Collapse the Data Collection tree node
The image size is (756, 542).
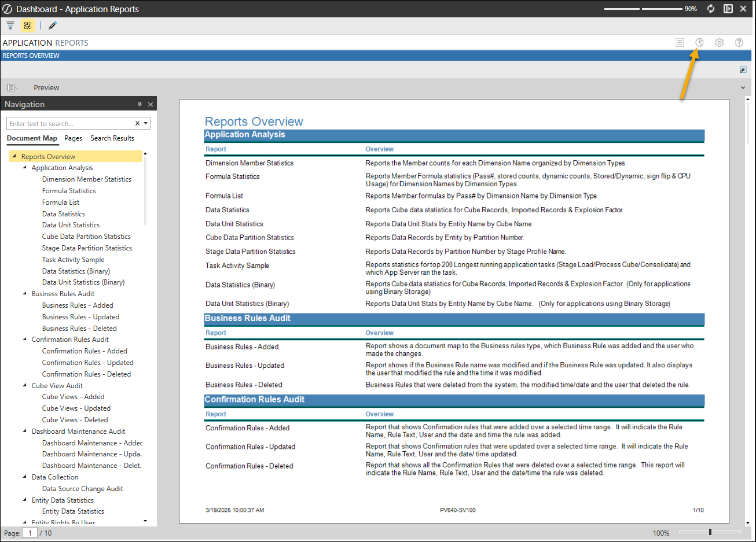(x=24, y=477)
